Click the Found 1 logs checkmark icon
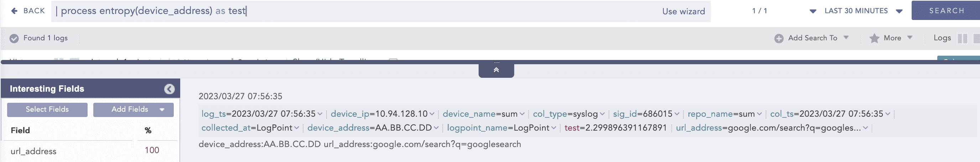This screenshot has width=980, height=162. 14,39
